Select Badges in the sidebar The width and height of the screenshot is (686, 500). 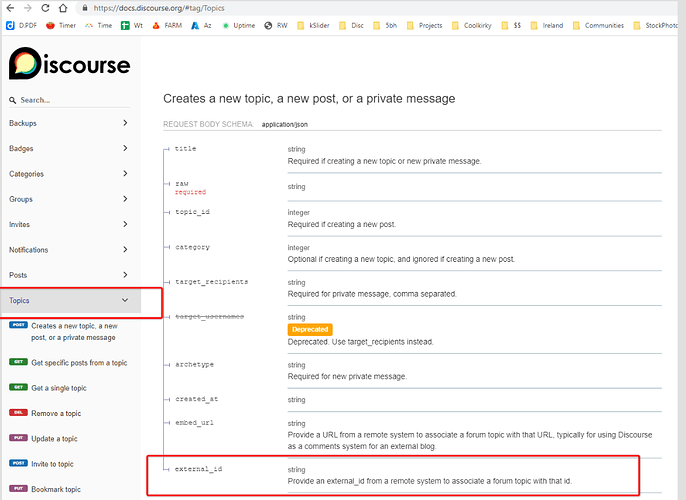click(21, 149)
